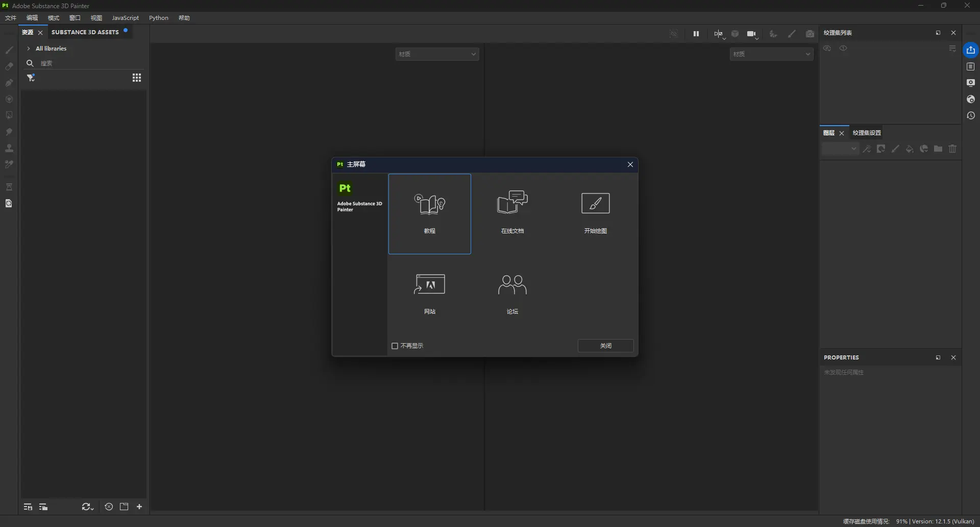This screenshot has height=527, width=980.
Task: Pause rendering with the pause icon
Action: pos(696,34)
